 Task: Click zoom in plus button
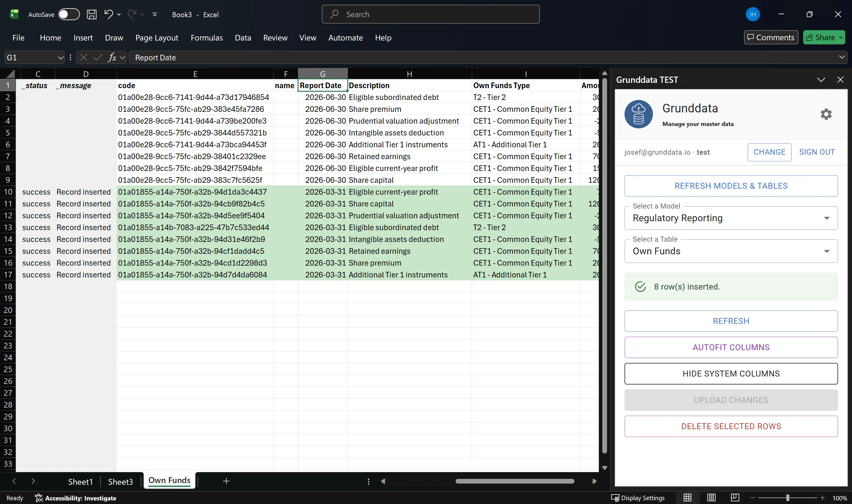(x=822, y=498)
